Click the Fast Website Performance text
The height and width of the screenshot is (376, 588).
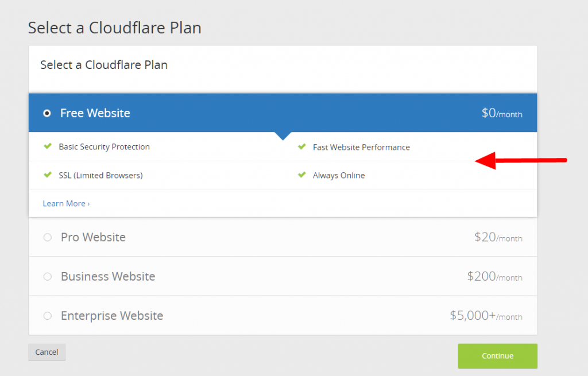pos(362,148)
